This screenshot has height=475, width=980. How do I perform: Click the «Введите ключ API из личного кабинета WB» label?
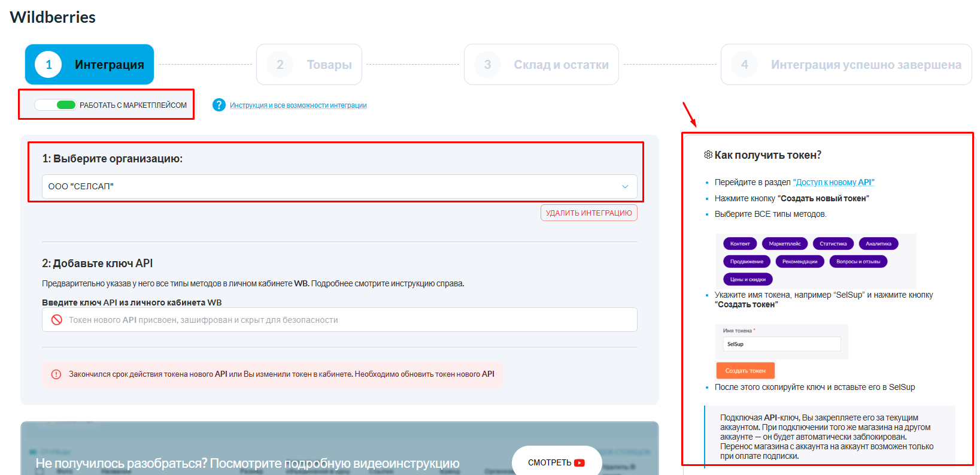point(132,302)
